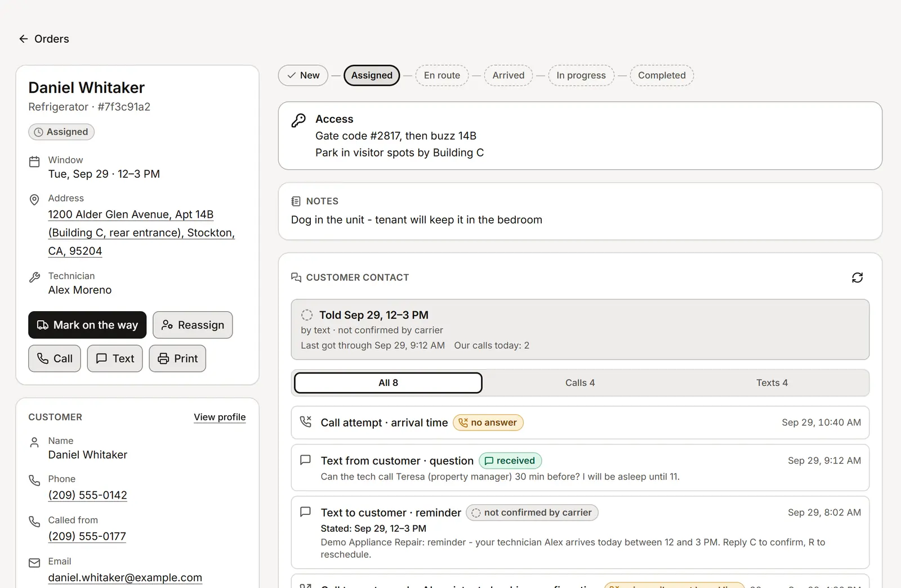The height and width of the screenshot is (588, 901).
Task: Call the customer
Action: 55,358
